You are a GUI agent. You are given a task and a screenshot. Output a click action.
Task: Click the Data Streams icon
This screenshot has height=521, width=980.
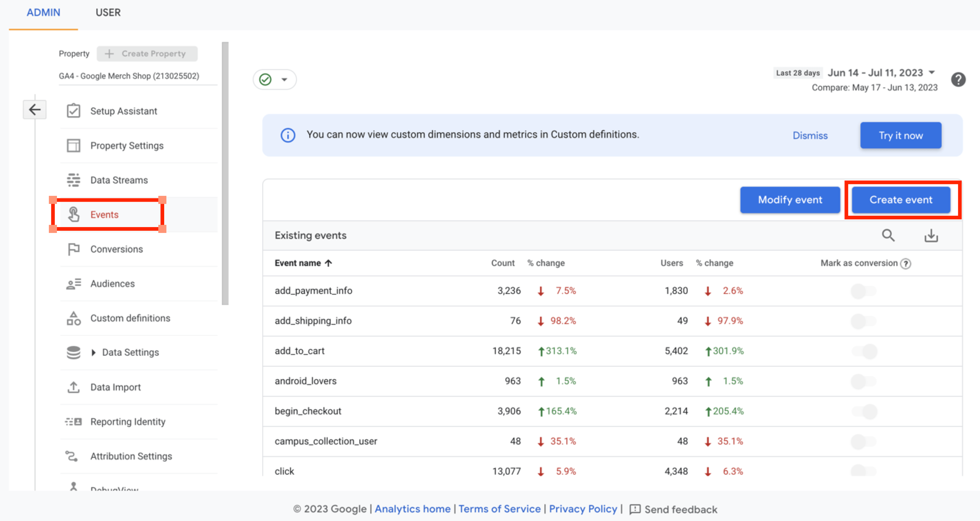[x=73, y=180]
